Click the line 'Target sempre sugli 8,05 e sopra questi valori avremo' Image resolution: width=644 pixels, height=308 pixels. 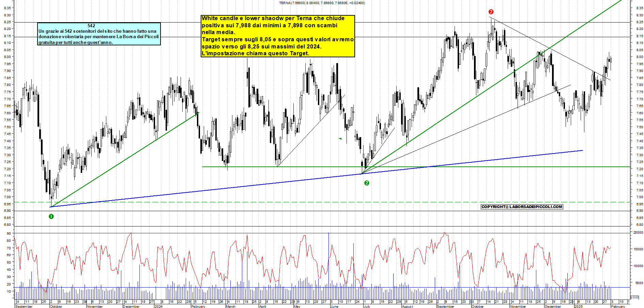point(278,39)
